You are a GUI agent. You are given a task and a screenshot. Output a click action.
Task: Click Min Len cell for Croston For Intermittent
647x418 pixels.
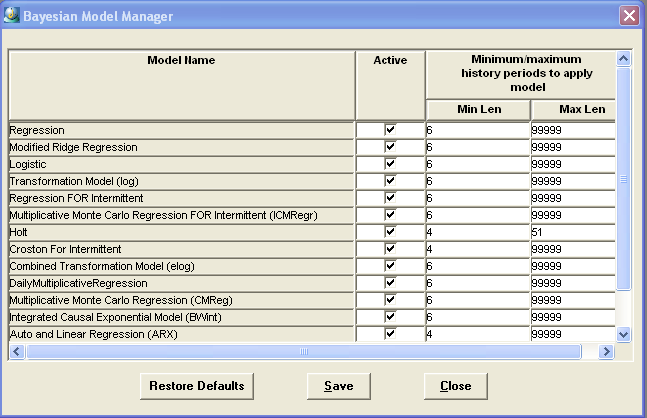[478, 249]
